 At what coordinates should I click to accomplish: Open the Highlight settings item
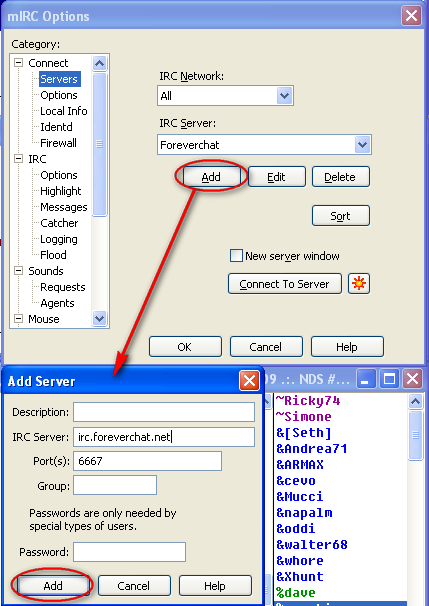[61, 191]
